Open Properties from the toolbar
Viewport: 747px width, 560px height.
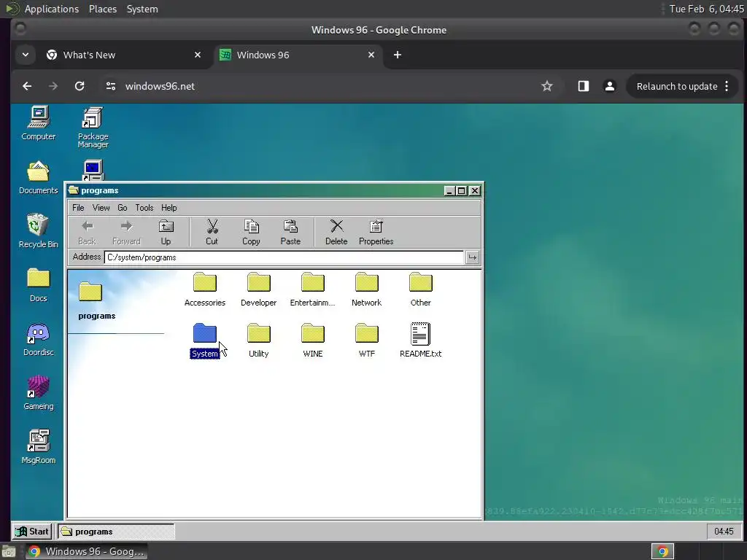376,233
